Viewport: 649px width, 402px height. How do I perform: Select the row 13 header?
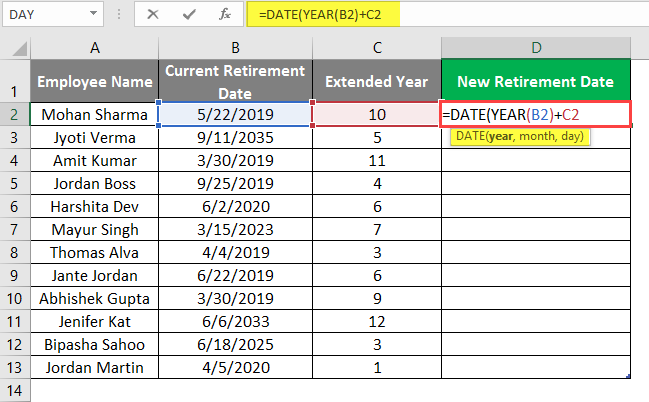coord(15,366)
